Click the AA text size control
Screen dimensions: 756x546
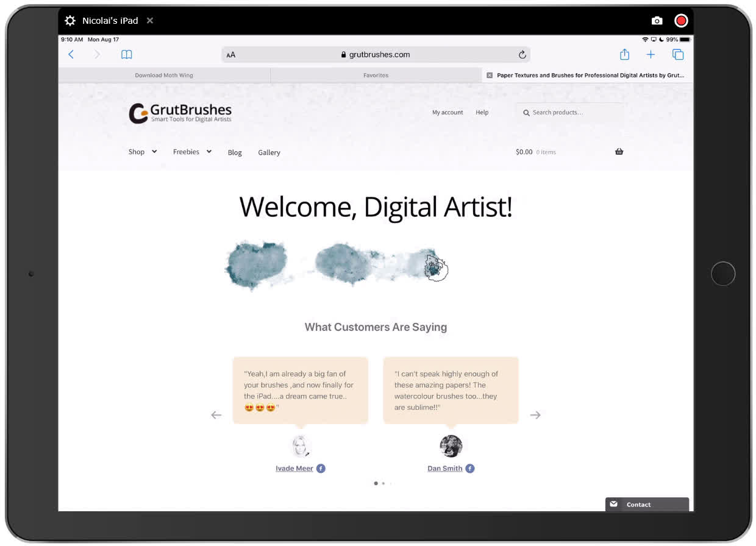(x=230, y=54)
